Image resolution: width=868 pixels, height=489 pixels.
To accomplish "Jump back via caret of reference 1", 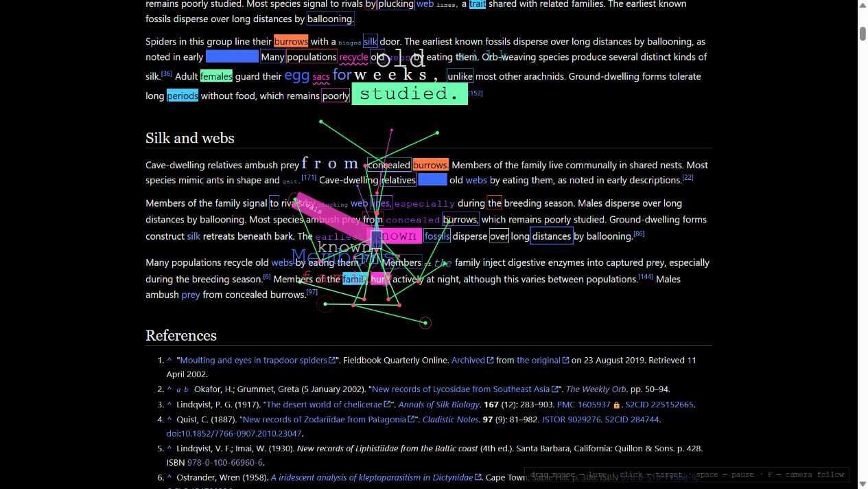I will point(169,360).
